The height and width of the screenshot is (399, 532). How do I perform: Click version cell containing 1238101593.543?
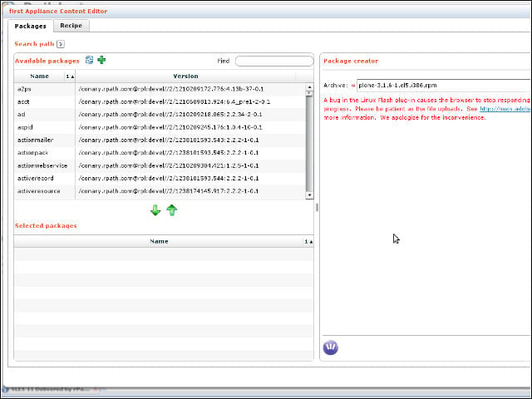point(169,140)
